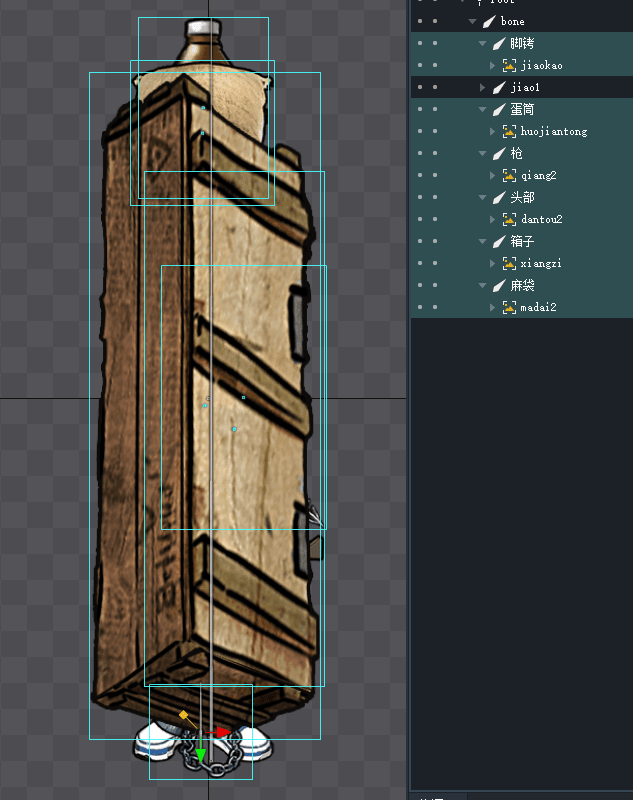Click the image slot icon for xiangzi
This screenshot has width=633, height=800.
[509, 264]
